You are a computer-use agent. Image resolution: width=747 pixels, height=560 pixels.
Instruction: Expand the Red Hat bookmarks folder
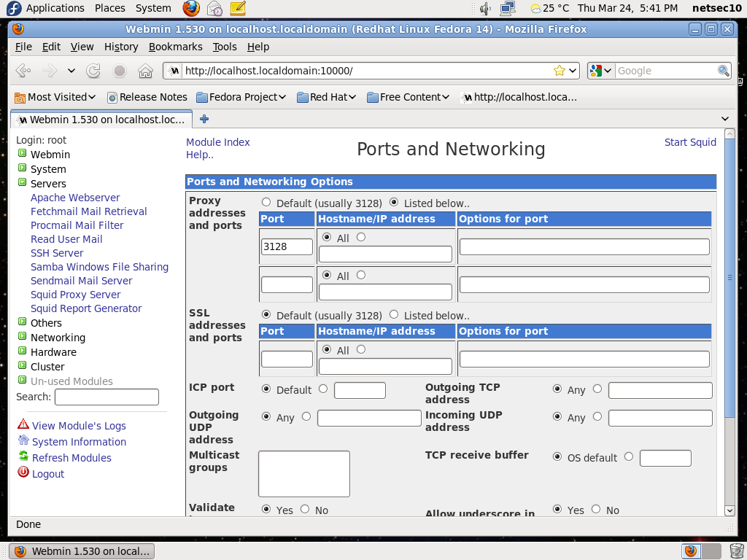pos(327,97)
